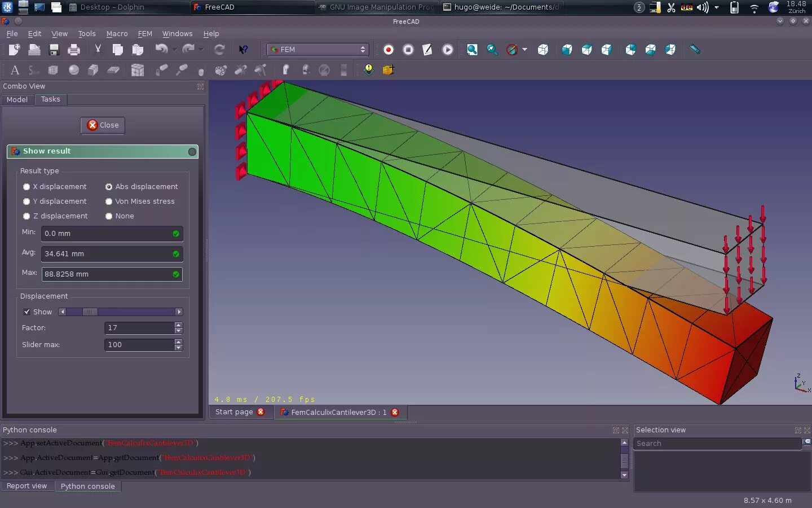Open the FEM workbench dropdown

pos(318,50)
